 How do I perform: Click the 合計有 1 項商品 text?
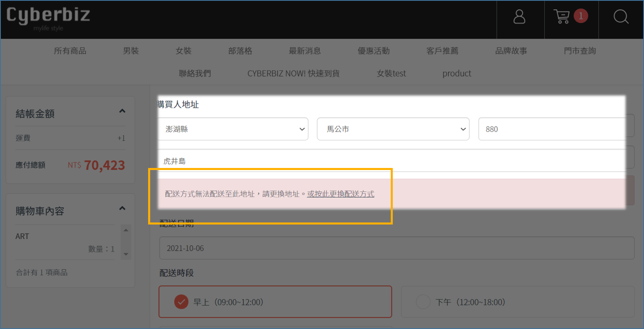(x=42, y=272)
